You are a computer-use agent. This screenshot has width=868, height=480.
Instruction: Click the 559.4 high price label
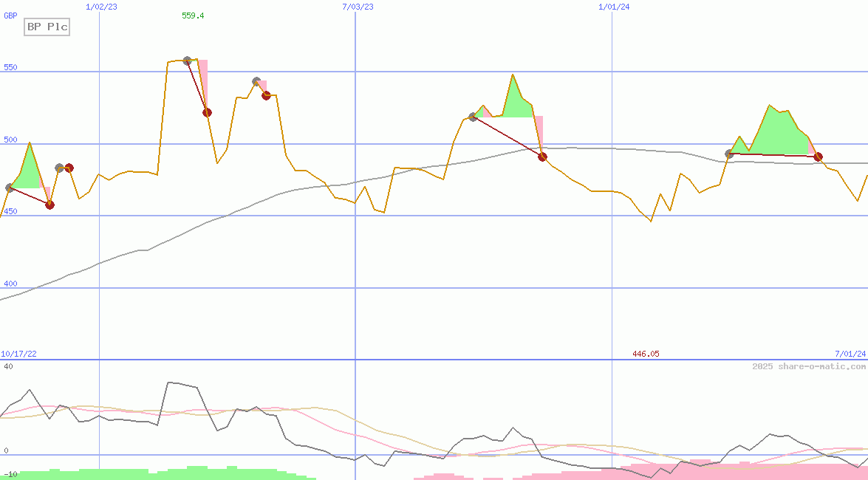click(x=193, y=15)
